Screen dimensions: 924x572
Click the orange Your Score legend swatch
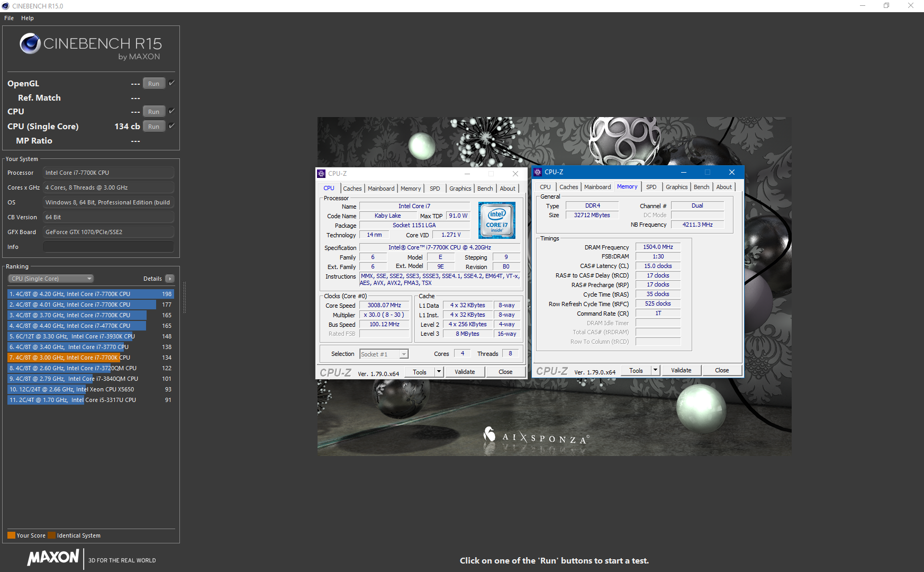[x=11, y=535]
